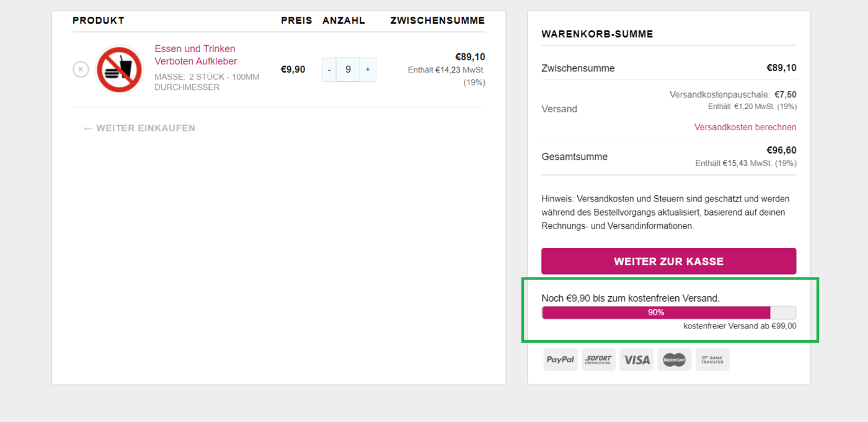Open Essen und Trinken Verboten Aufkleber link

pyautogui.click(x=196, y=55)
